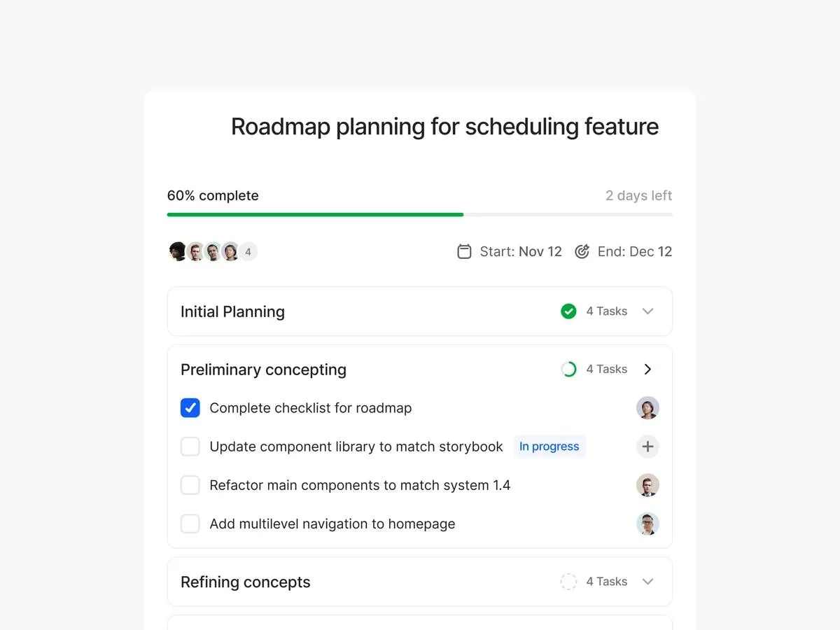Select the Refining concepts section title
Image resolution: width=840 pixels, height=630 pixels.
245,582
